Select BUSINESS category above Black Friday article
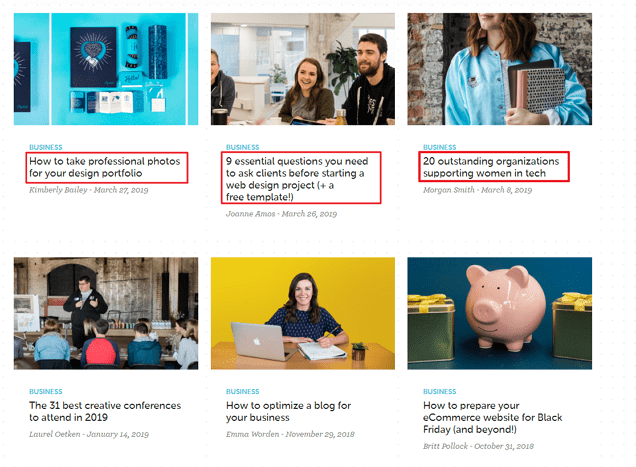 [x=440, y=391]
